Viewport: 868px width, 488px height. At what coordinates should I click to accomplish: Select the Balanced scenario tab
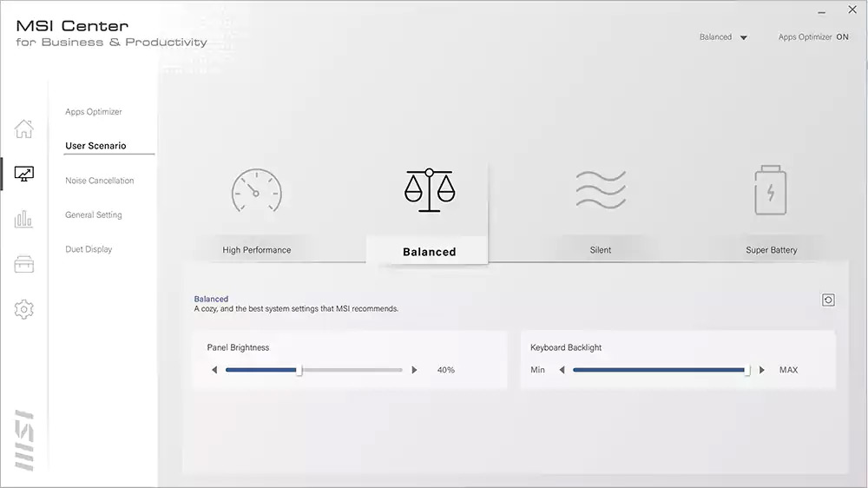(x=428, y=252)
